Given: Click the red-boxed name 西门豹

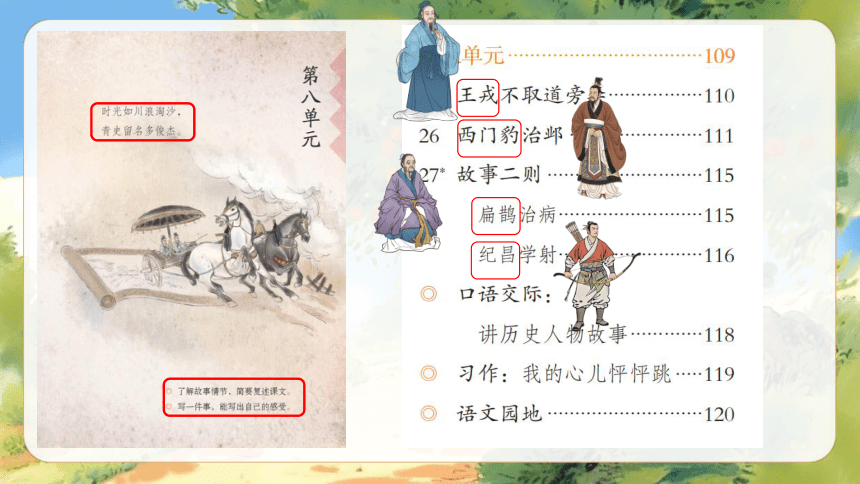Looking at the screenshot, I should tap(489, 137).
